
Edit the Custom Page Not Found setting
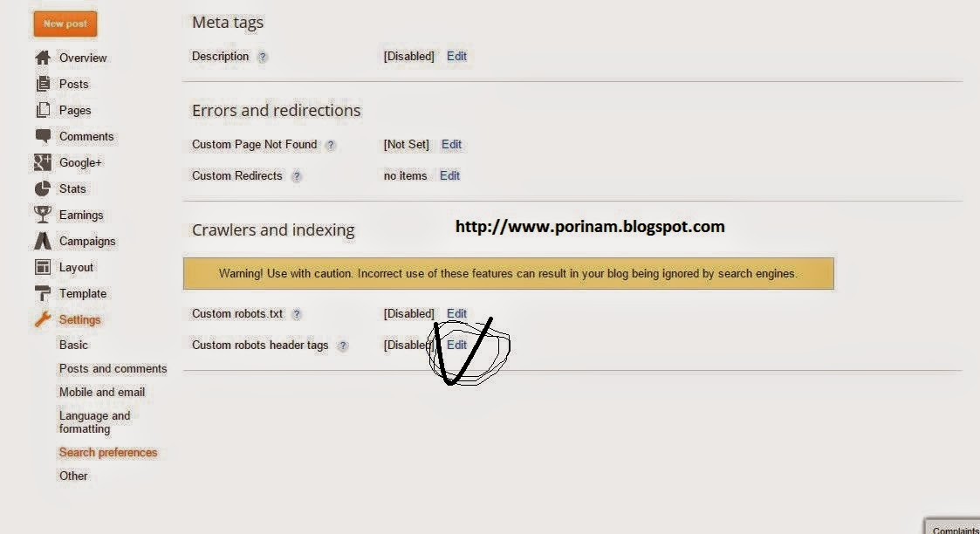(451, 144)
